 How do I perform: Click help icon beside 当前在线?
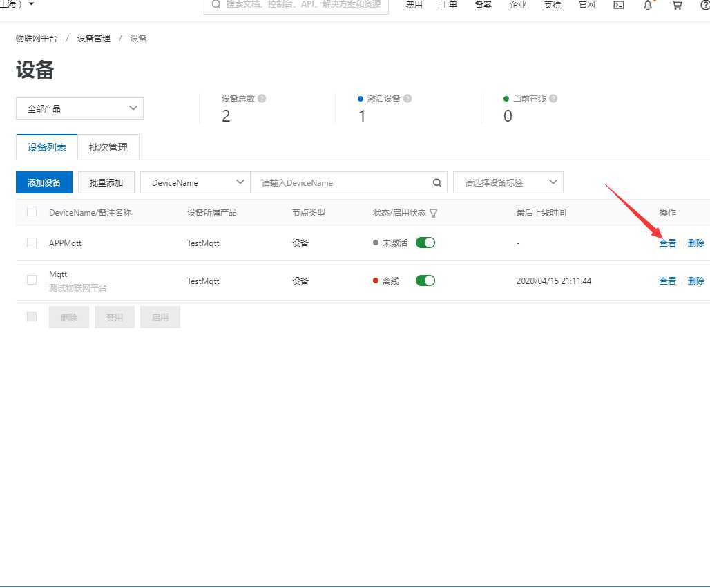click(x=553, y=99)
